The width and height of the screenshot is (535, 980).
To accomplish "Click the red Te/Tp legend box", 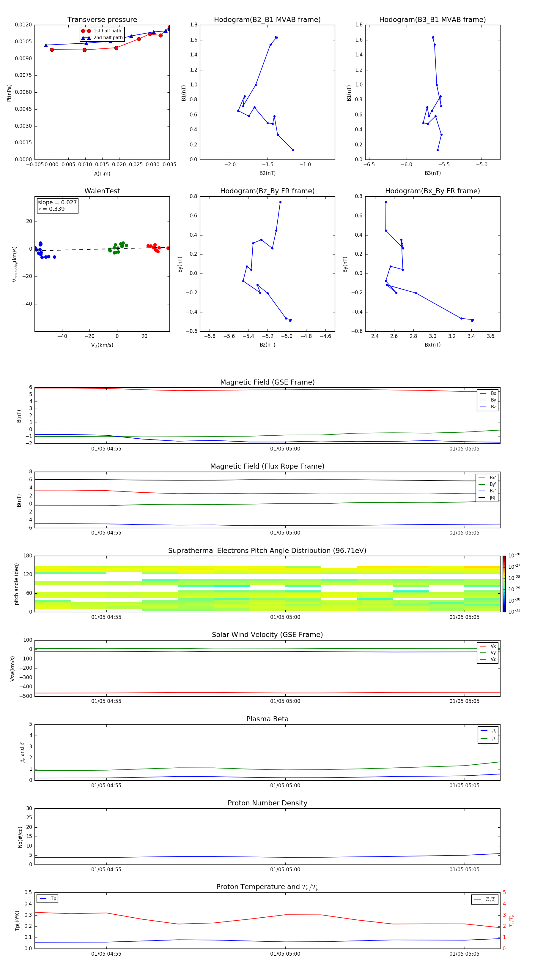I will coord(485,899).
